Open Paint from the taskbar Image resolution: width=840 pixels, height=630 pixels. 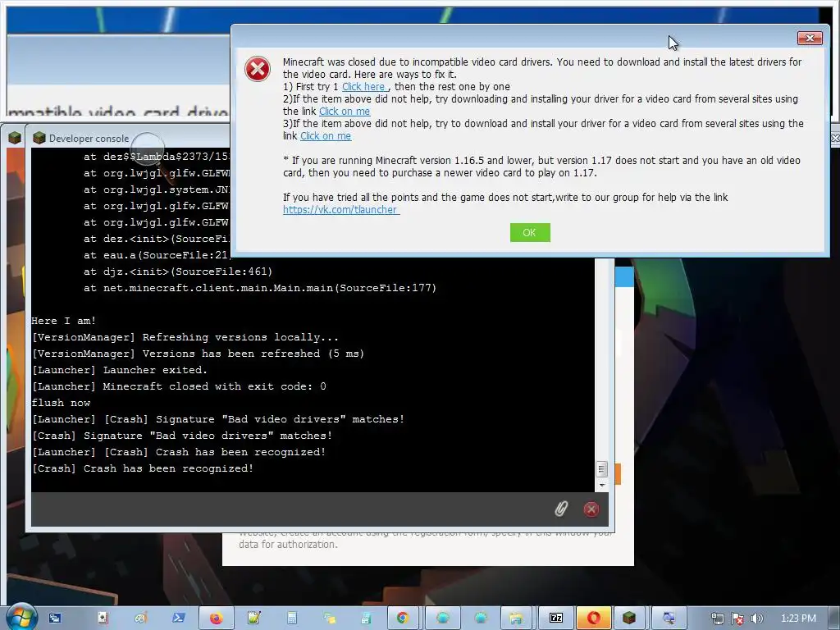tap(141, 619)
